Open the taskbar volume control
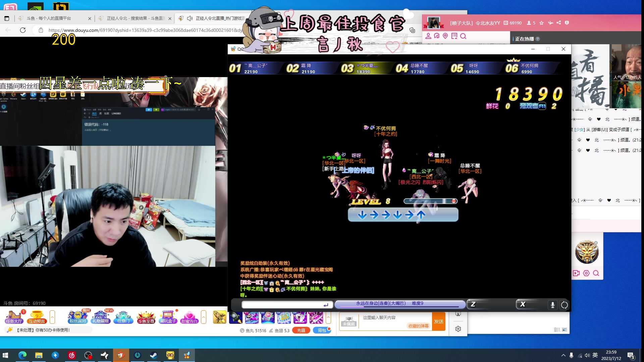The width and height of the screenshot is (644, 362). point(587,355)
